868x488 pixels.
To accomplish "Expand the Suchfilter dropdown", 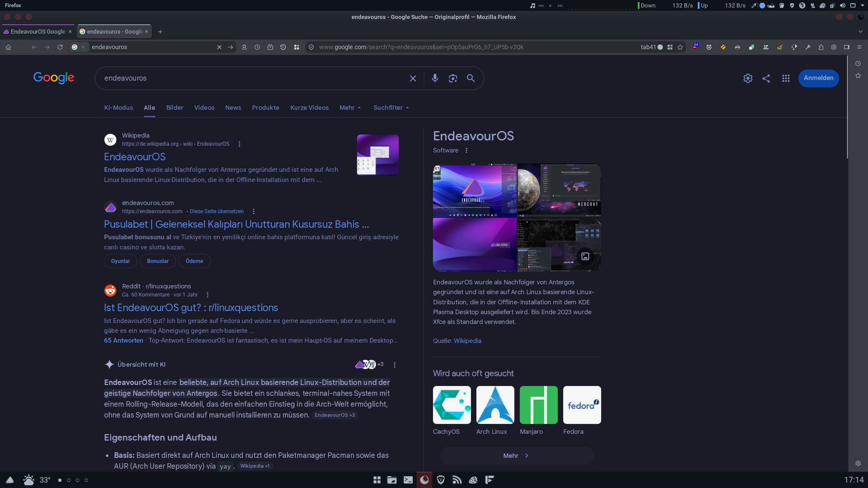I will pos(391,108).
